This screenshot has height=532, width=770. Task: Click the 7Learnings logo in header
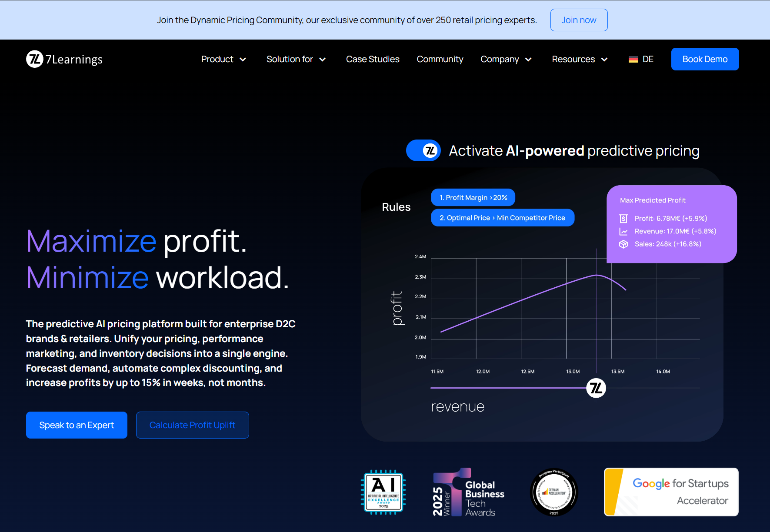pyautogui.click(x=64, y=59)
